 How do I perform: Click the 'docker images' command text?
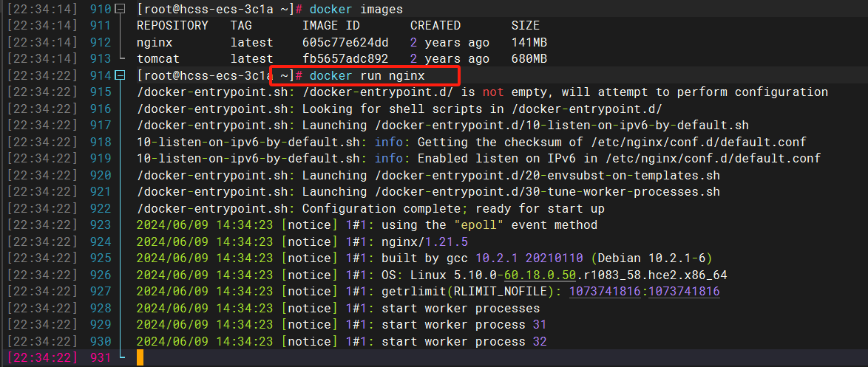pyautogui.click(x=356, y=10)
